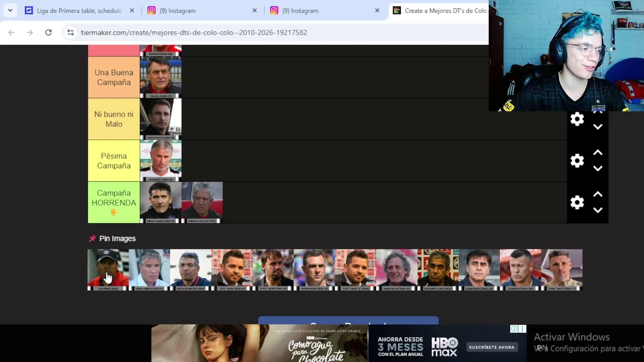Viewport: 644px width, 362px height.
Task: Select Ivo Basay image in Pésima Campaña
Action: [x=160, y=161]
